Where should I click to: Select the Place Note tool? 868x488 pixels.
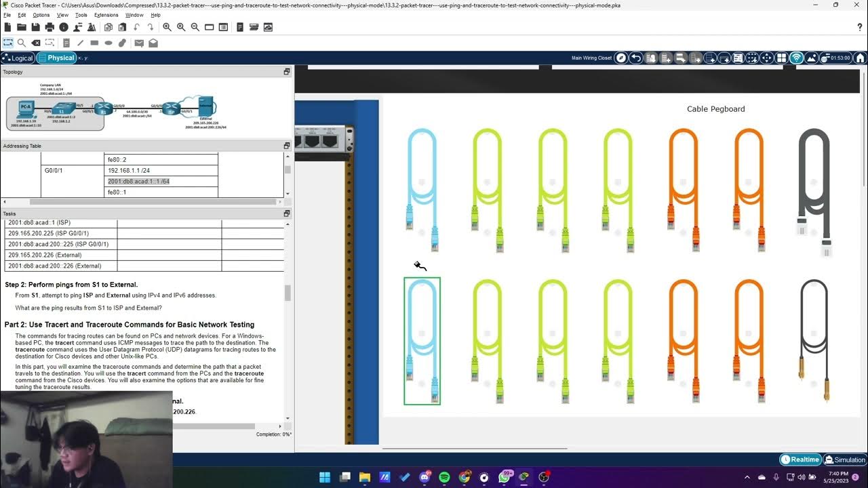tap(66, 43)
